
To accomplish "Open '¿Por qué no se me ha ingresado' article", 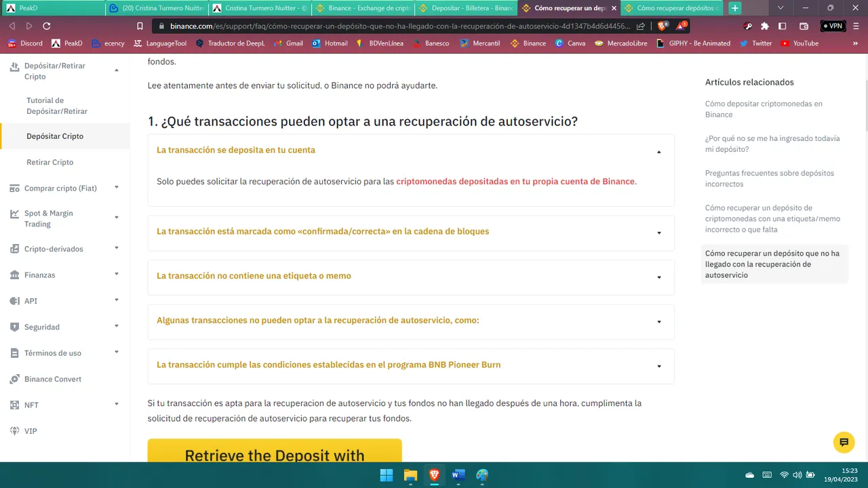I will pyautogui.click(x=772, y=144).
